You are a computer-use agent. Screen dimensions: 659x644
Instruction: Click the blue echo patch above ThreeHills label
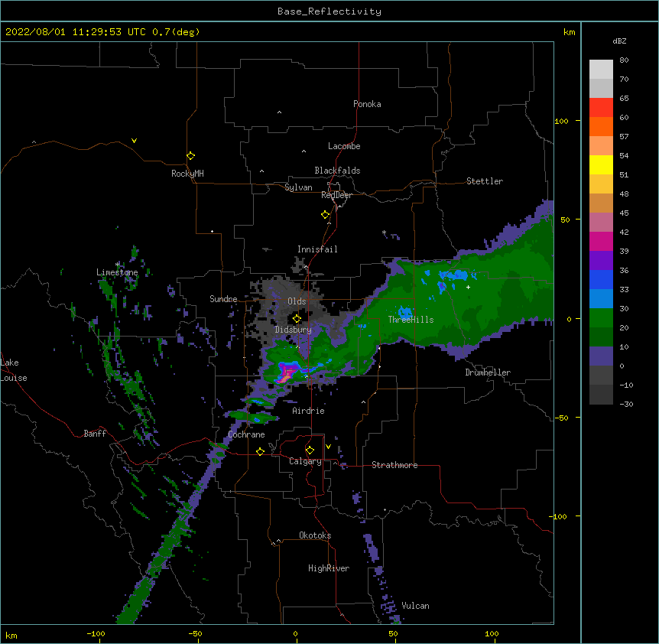[405, 312]
